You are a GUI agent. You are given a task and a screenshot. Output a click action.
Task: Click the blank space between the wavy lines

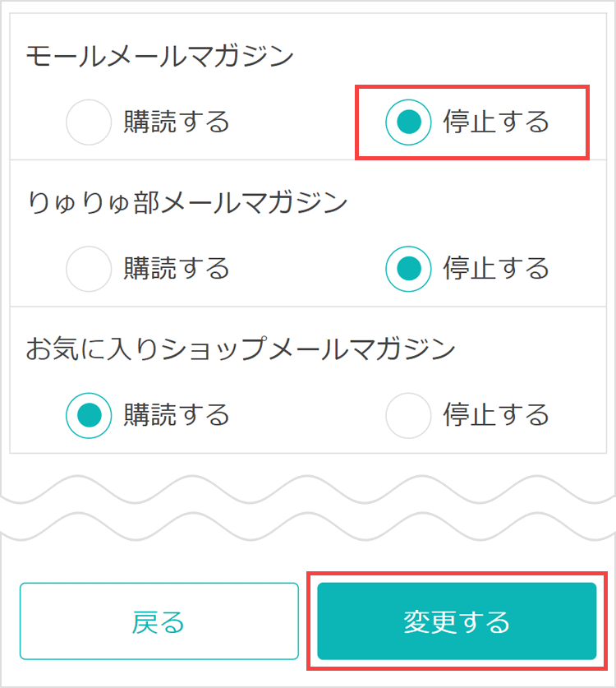308,508
